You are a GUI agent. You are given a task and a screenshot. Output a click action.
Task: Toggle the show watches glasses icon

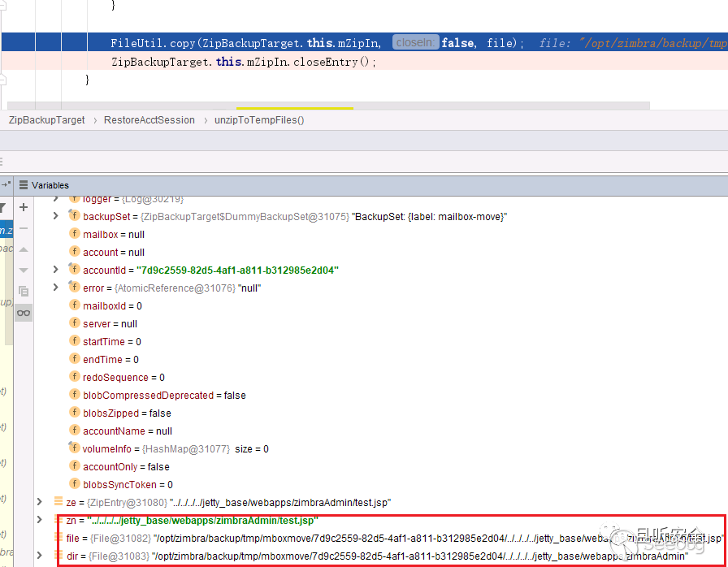point(24,313)
